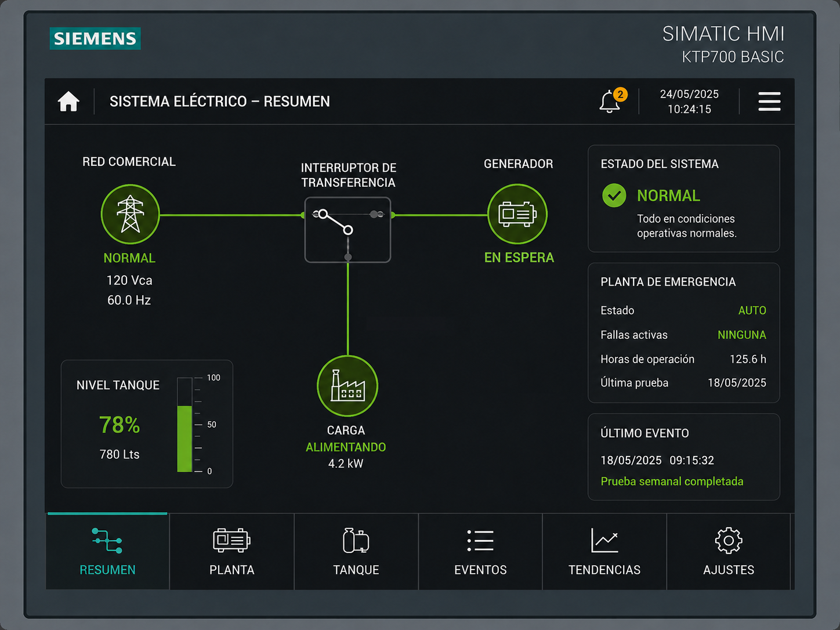
Task: Click the SIMATIC HMI product label
Action: coord(723,34)
